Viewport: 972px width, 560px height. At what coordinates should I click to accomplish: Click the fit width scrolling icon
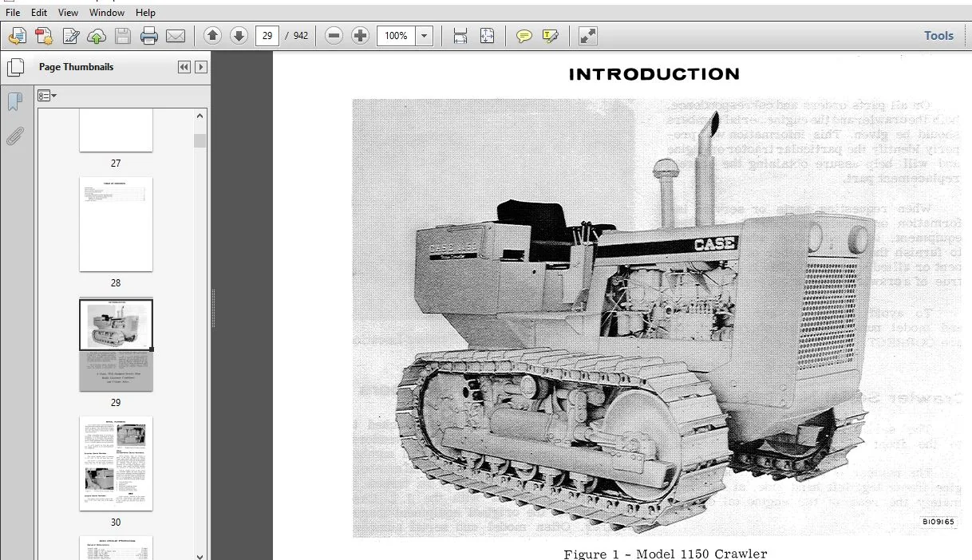[x=460, y=36]
